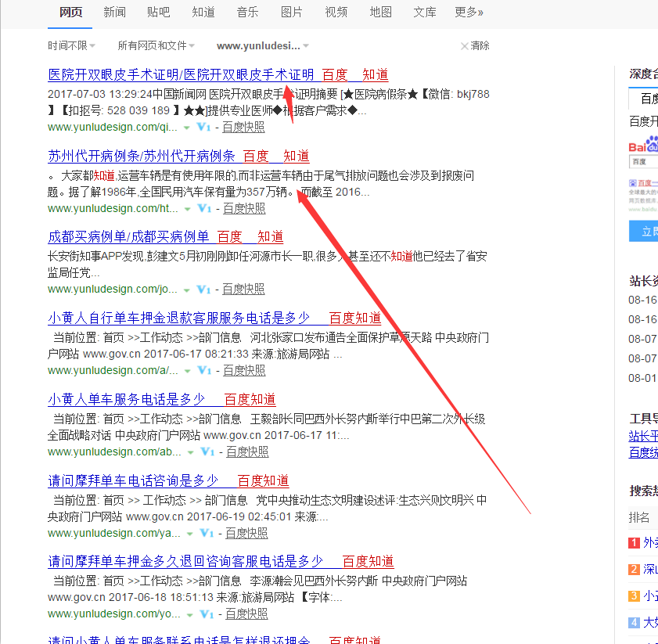This screenshot has height=644, width=658.
Task: Click the Baidu logo thumbnail in sidebar
Action: coord(643,147)
